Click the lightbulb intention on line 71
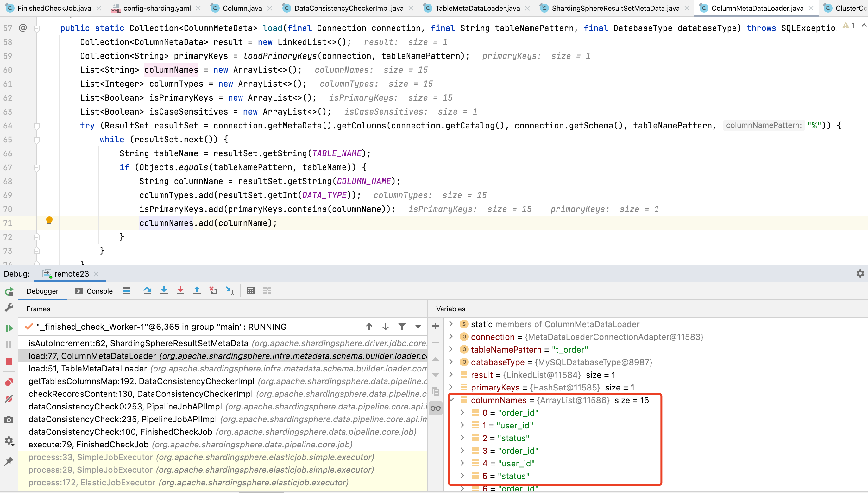This screenshot has height=493, width=868. (x=49, y=221)
